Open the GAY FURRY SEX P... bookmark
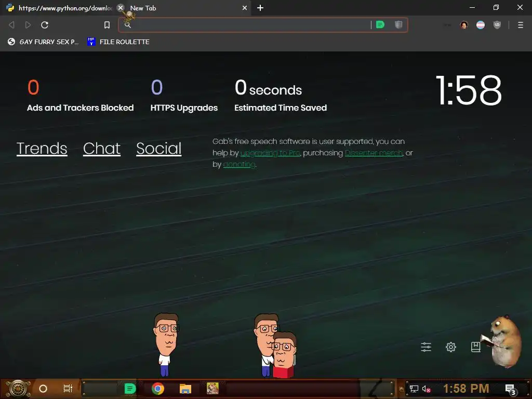 point(43,42)
